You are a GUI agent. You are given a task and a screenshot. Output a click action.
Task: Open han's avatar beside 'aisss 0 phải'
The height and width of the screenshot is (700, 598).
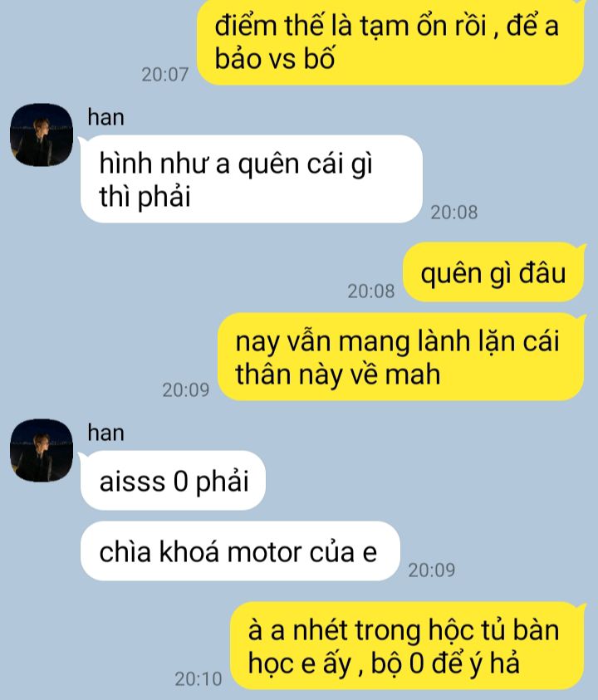[42, 450]
